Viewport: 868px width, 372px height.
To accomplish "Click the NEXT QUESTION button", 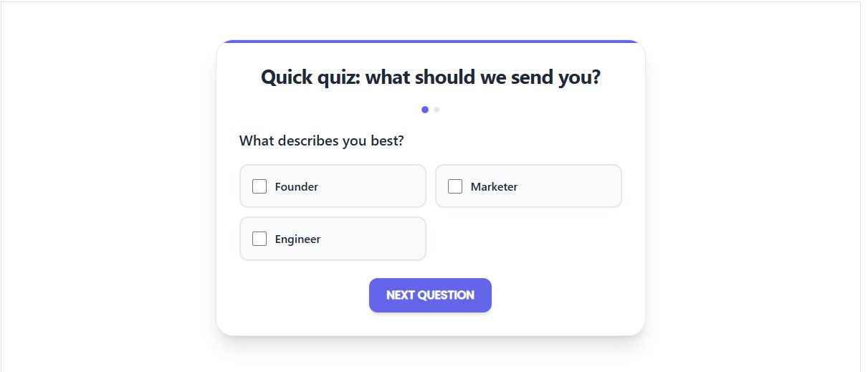I will coord(430,295).
